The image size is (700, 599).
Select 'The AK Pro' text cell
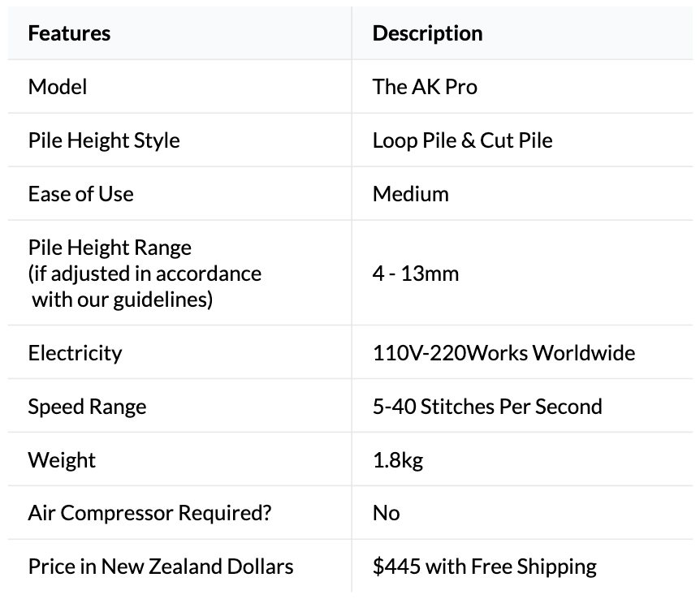click(425, 86)
